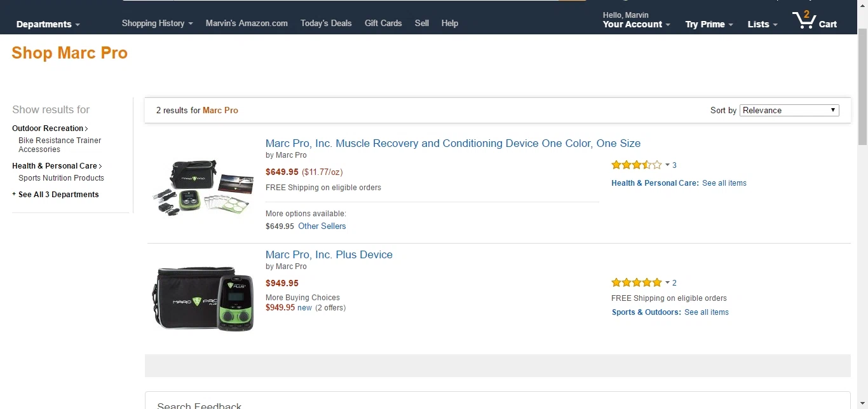Click the Shop Marc Pro heading
The image size is (868, 409).
coord(70,53)
